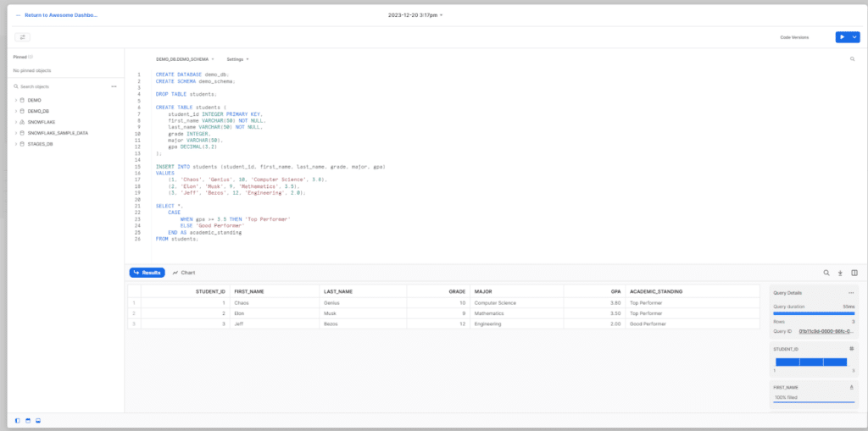868x431 pixels.
Task: Select the 3.80 GPA cell
Action: [594, 302]
